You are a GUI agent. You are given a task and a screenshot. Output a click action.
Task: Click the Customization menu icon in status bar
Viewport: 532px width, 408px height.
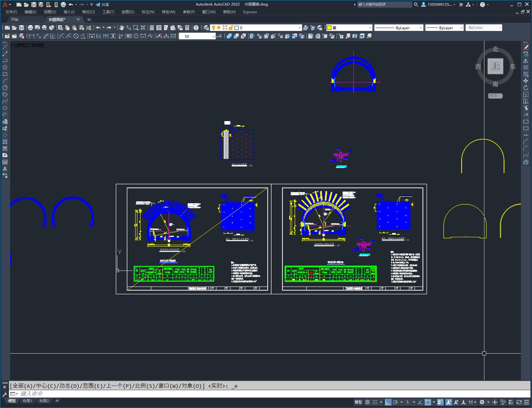[x=526, y=402]
